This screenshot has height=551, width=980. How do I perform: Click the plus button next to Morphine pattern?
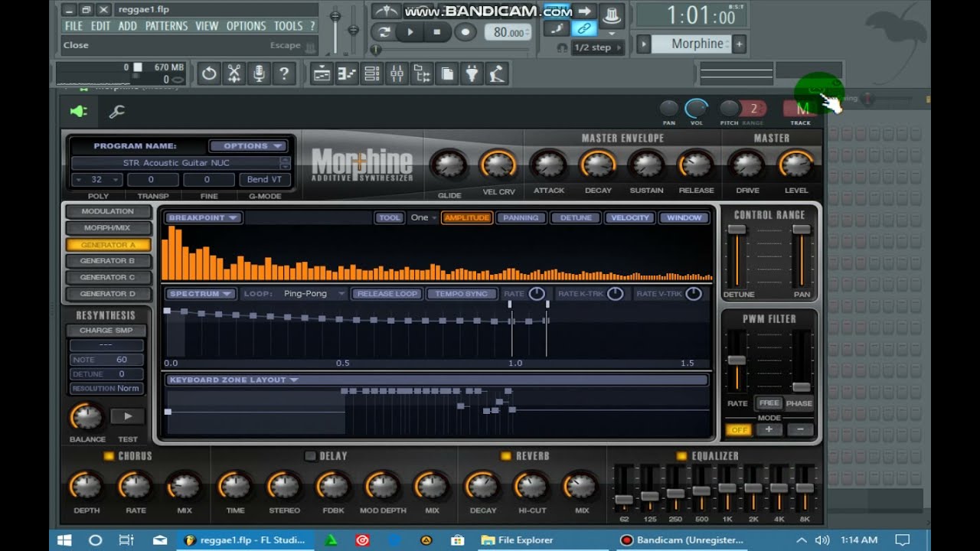coord(739,44)
